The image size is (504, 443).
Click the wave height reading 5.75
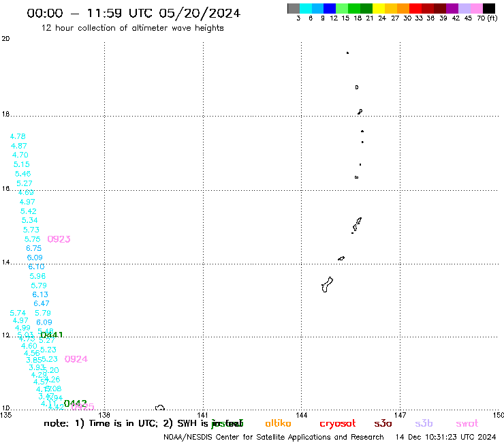coord(32,239)
